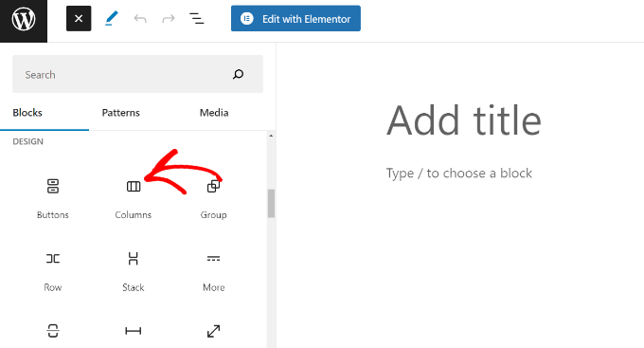Focus the block Search field

coord(137,74)
